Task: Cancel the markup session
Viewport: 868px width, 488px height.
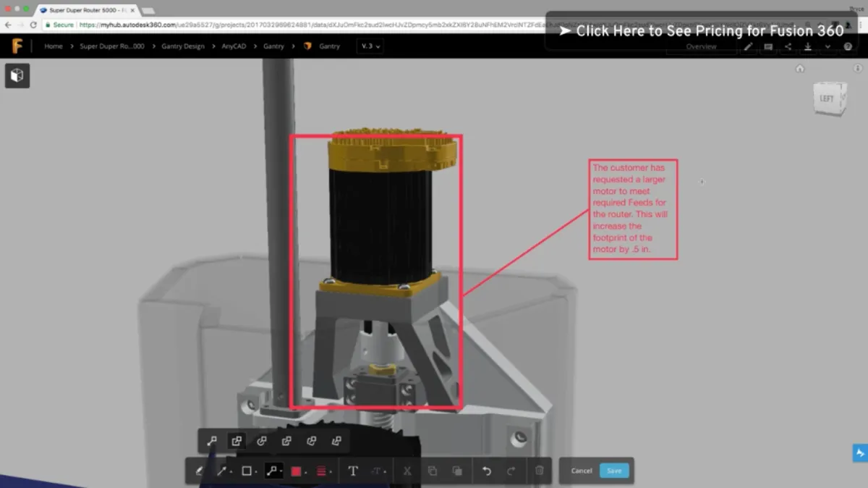Action: coord(582,471)
